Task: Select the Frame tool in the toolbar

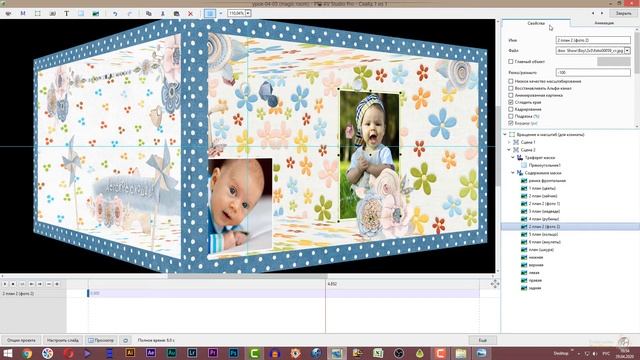Action: [38, 13]
